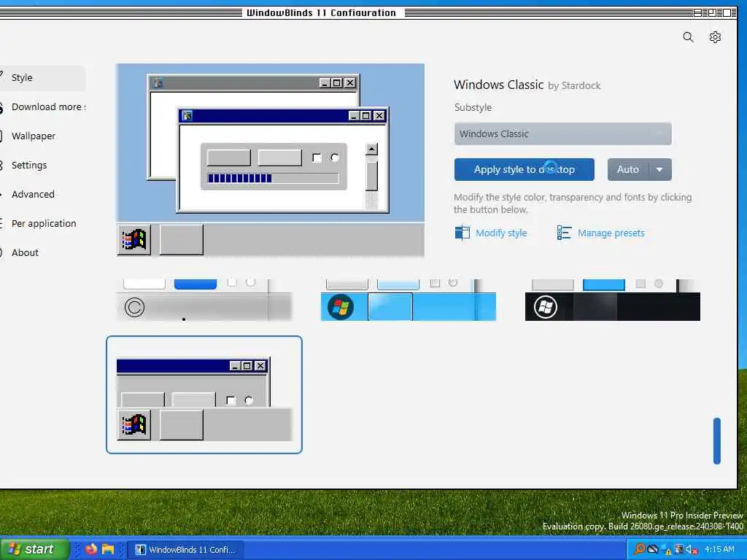The image size is (747, 560).
Task: Select the Windows 7 blue style thumbnail
Action: (x=409, y=300)
